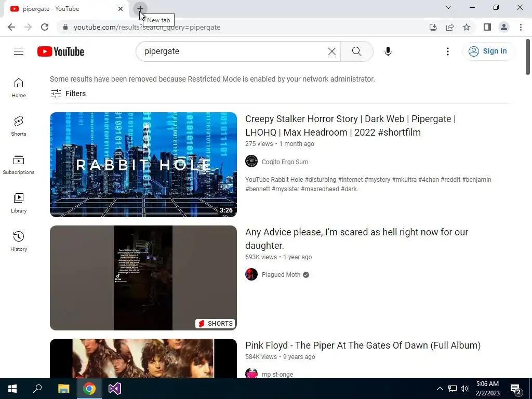Open File Explorer from taskbar
The width and height of the screenshot is (532, 399).
63,389
